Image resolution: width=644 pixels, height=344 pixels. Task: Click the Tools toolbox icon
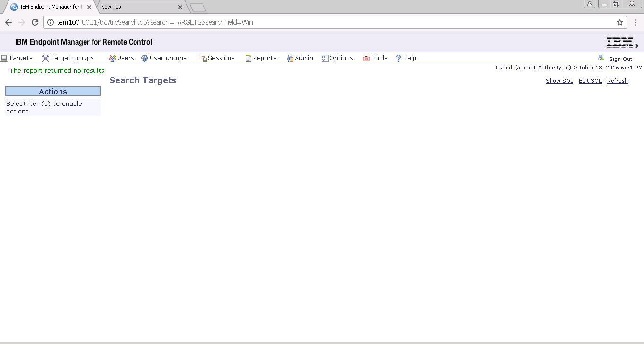366,58
